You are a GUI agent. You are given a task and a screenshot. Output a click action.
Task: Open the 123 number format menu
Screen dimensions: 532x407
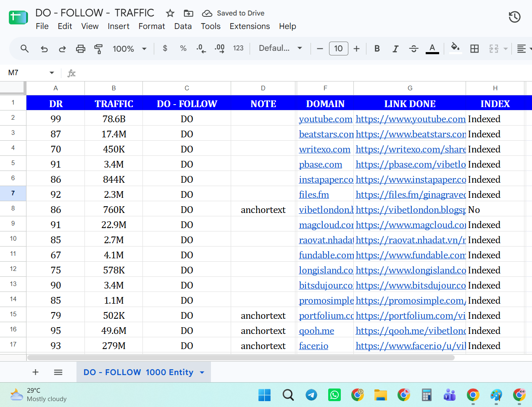(238, 48)
